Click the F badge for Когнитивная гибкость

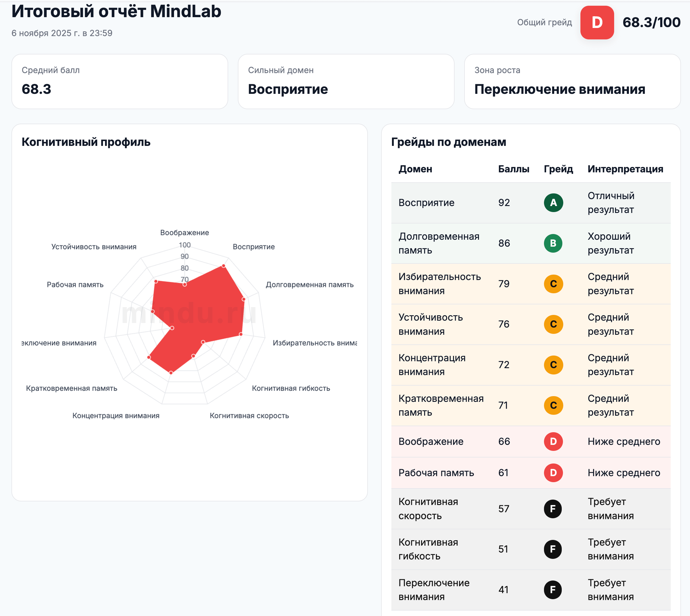553,549
